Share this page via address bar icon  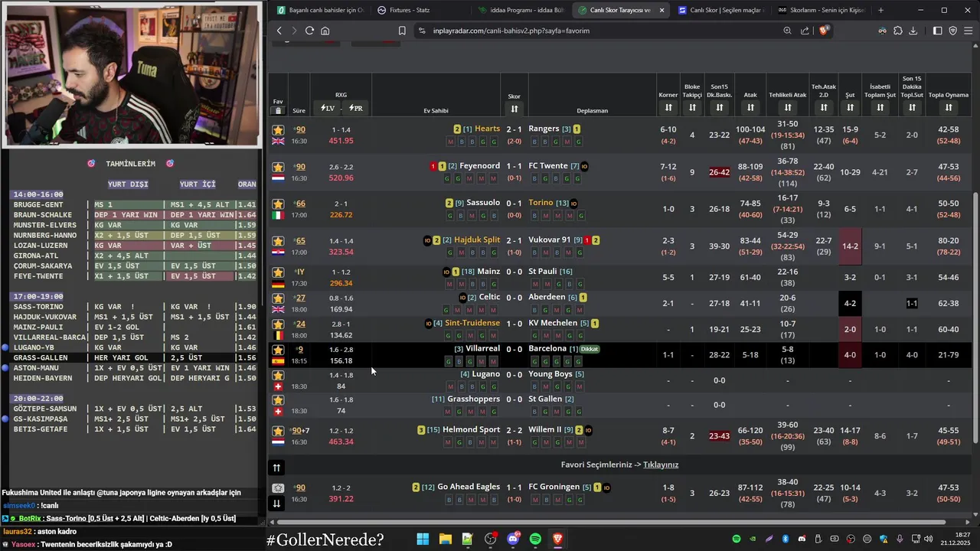(805, 31)
